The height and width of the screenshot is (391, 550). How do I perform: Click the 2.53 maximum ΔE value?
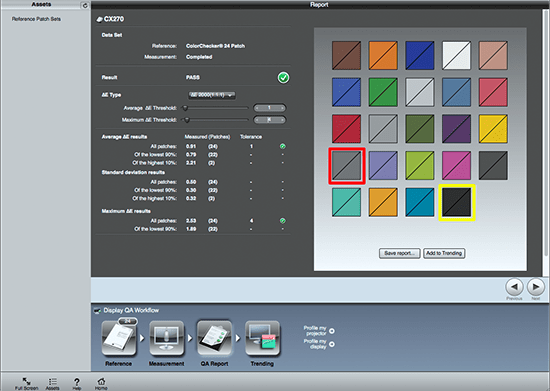[191, 221]
